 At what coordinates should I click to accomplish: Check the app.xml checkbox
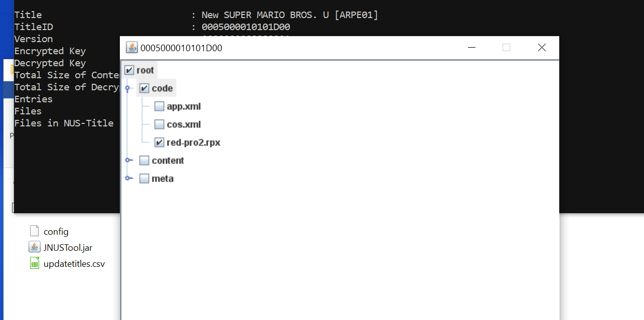[x=159, y=106]
